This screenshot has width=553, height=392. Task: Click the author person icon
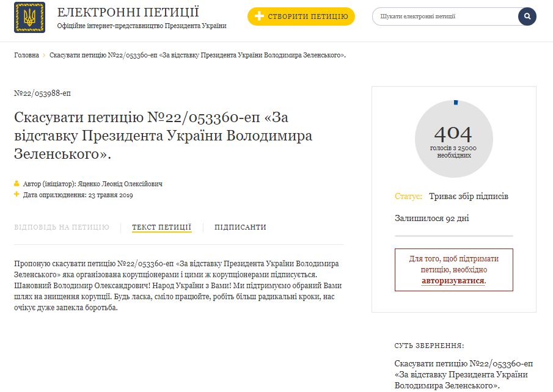tap(16, 184)
